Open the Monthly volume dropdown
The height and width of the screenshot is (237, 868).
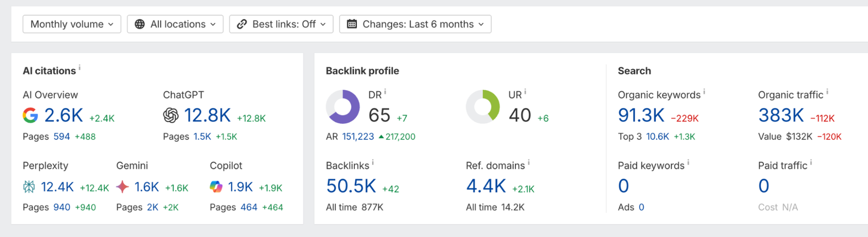[x=72, y=24]
